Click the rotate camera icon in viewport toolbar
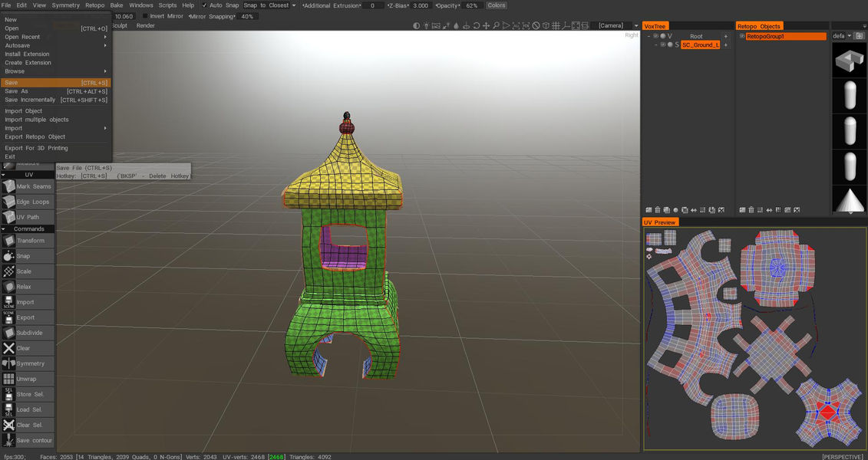Image resolution: width=868 pixels, height=460 pixels. pyautogui.click(x=476, y=25)
